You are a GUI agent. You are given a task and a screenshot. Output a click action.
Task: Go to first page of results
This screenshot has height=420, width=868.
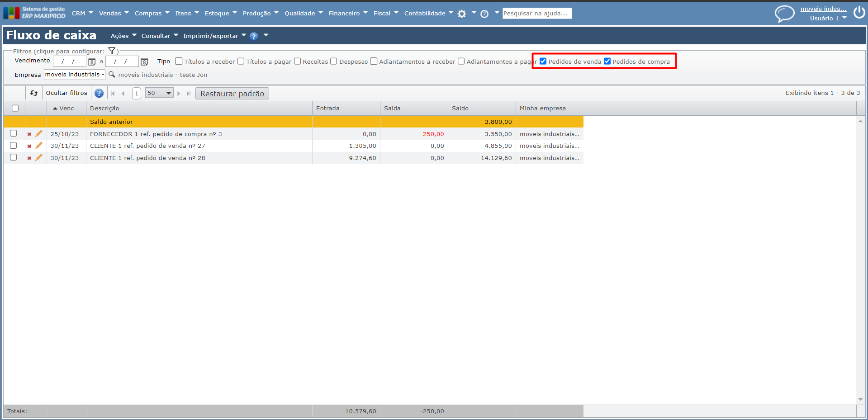pyautogui.click(x=113, y=94)
